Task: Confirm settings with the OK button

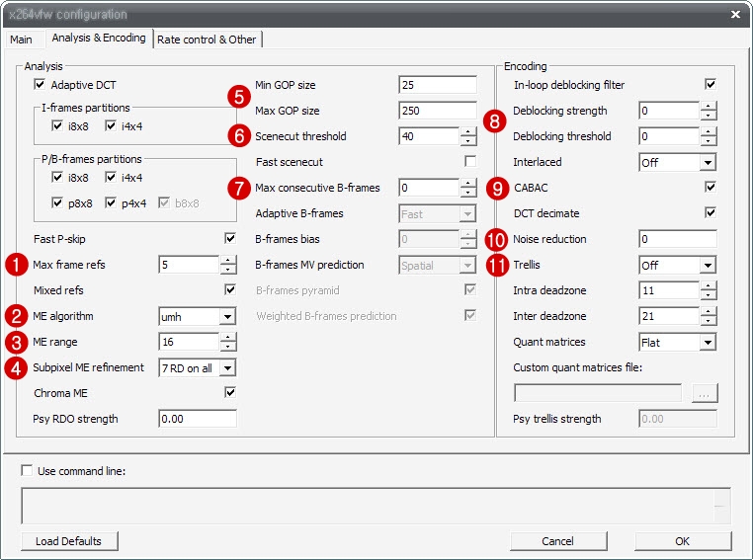Action: [x=683, y=541]
